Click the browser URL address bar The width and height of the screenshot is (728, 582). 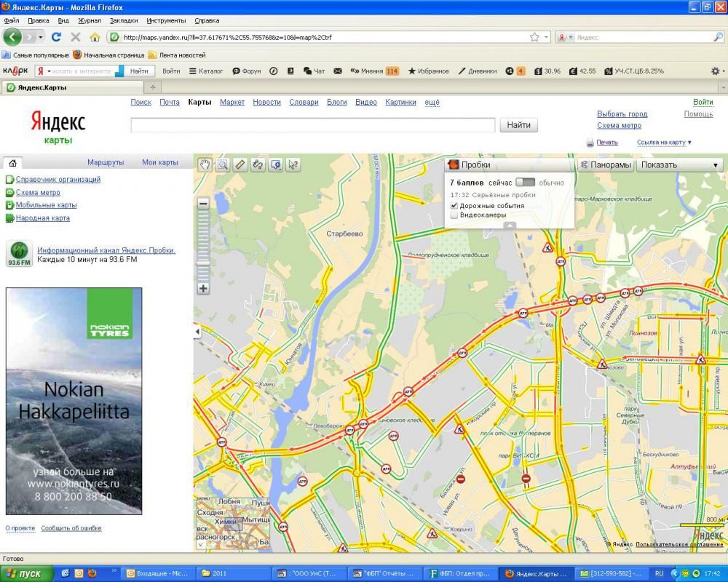[x=325, y=37]
